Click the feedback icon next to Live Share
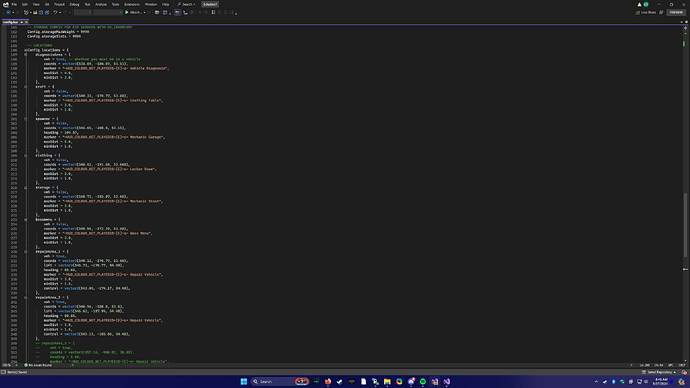 pos(661,12)
